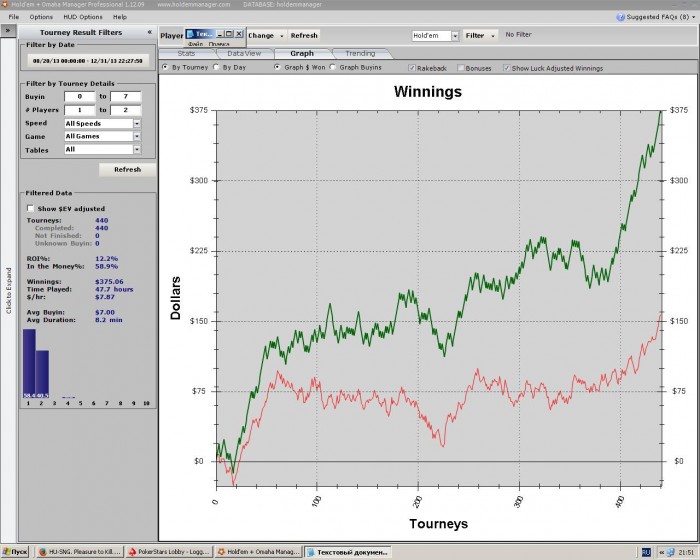Click the Winnings value $375.06
Screen dimensions: 700x560
pyautogui.click(x=109, y=282)
